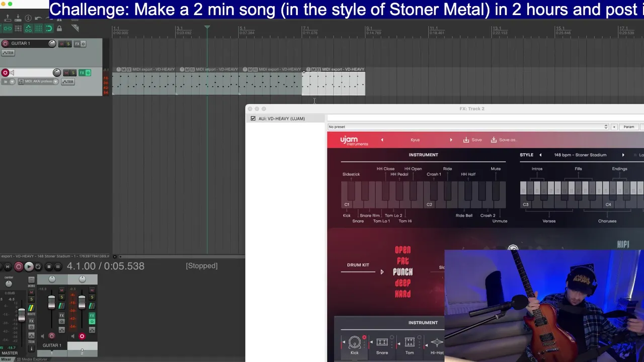
Task: Mute the master track in mixer
Action: click(31, 292)
